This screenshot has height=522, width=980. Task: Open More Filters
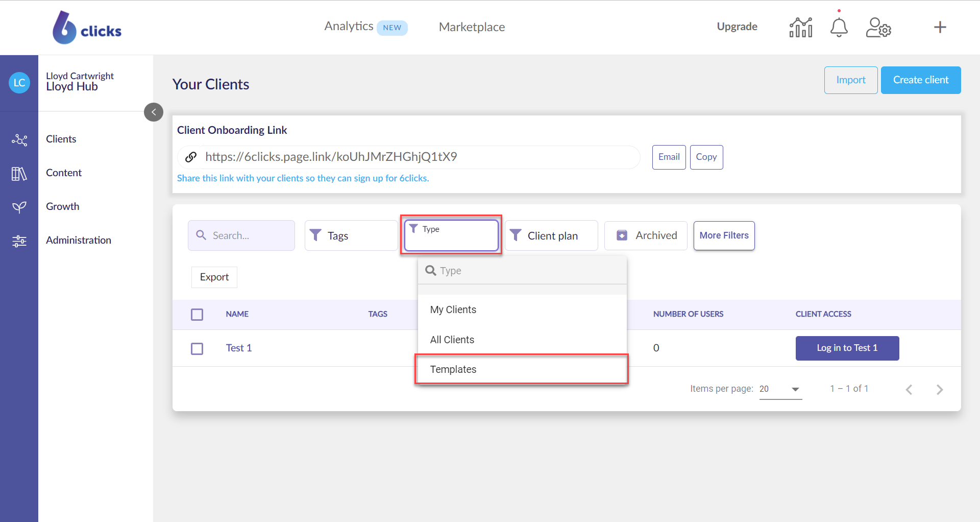tap(724, 235)
